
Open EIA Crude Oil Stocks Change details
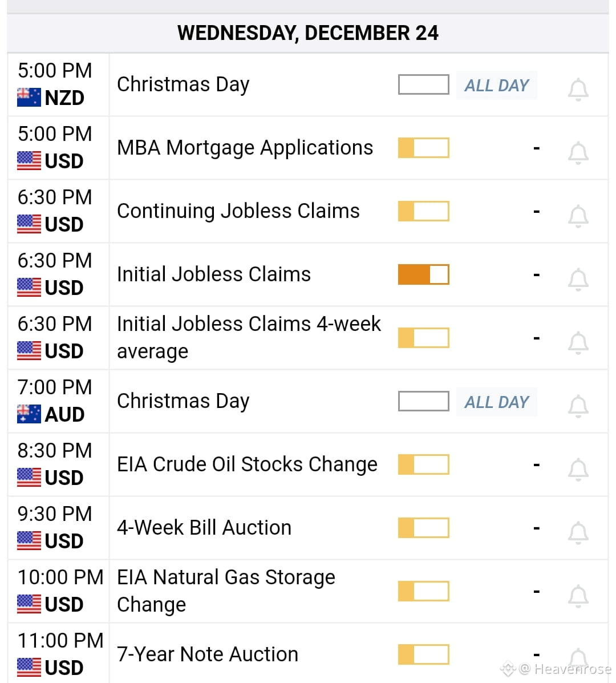click(248, 464)
